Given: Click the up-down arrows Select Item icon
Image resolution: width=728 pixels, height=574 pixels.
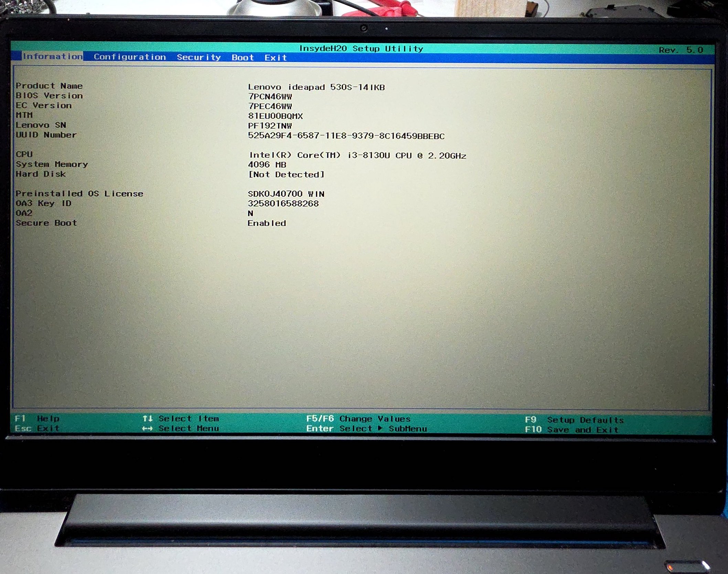Looking at the screenshot, I should [x=148, y=418].
